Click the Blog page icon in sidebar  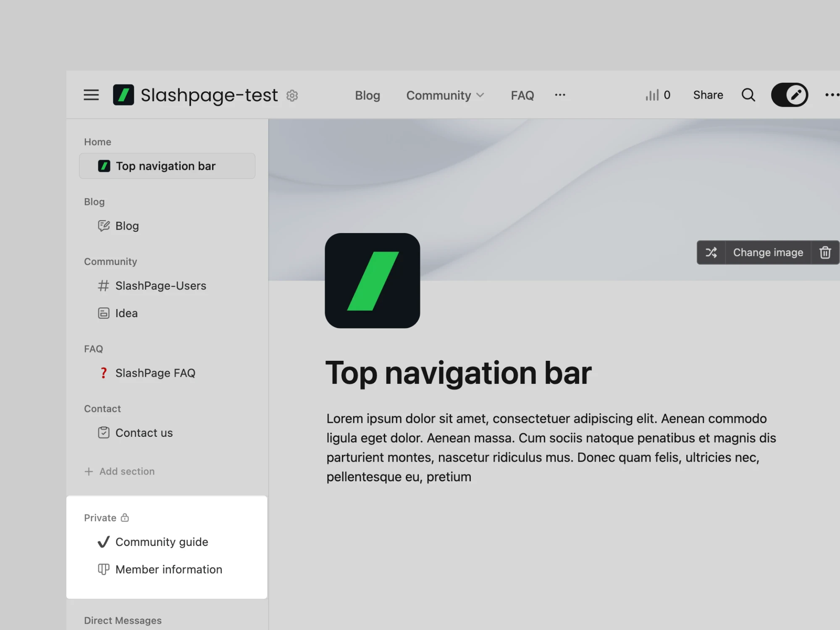(x=104, y=226)
